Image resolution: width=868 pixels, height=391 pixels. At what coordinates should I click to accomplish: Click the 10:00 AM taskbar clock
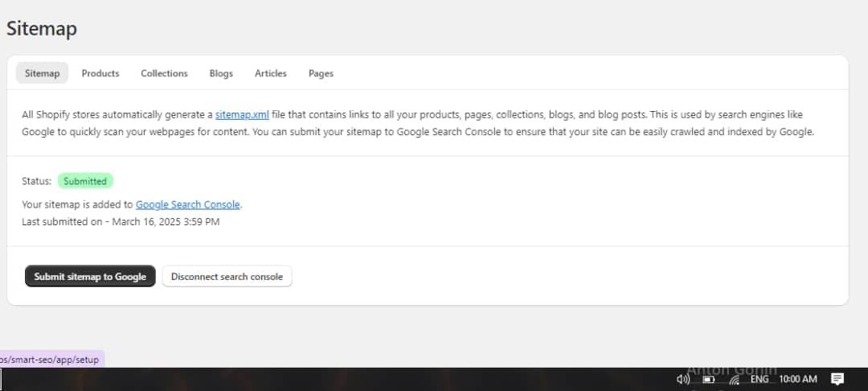[x=798, y=380]
